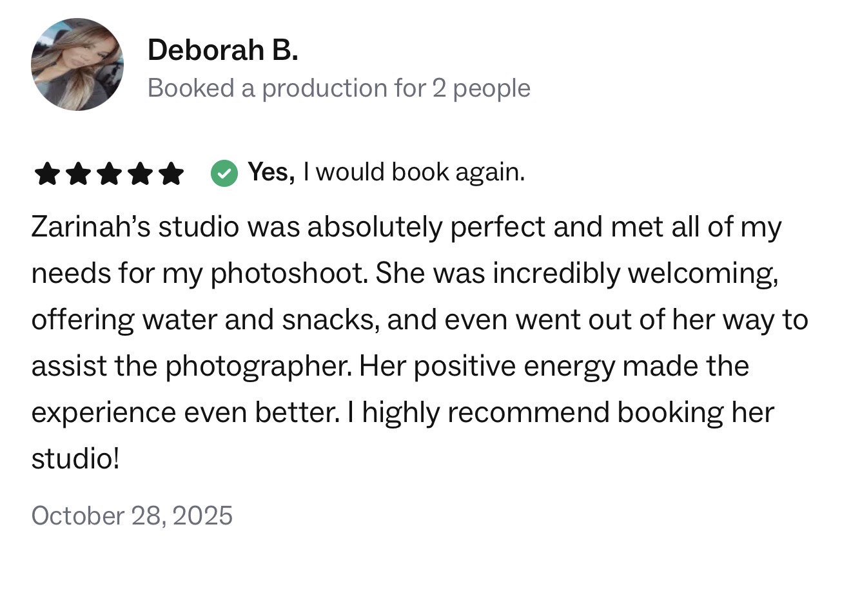
Task: Click the bold "Yes," label
Action: (271, 172)
